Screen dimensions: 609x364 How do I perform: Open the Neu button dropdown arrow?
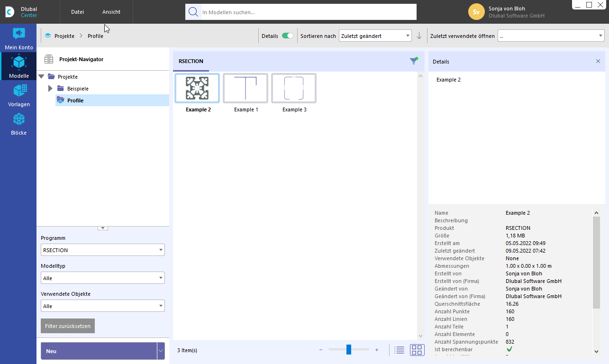tap(161, 351)
